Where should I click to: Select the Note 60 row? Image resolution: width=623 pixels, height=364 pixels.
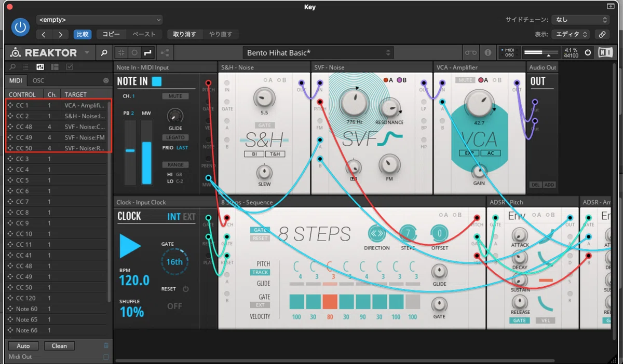coord(57,309)
